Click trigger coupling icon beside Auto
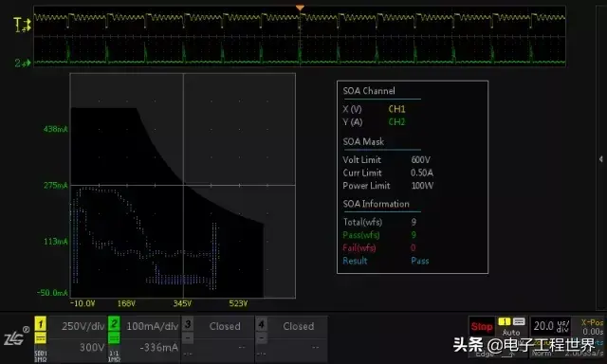Image resolution: width=607 pixels, height=364 pixels. 519,321
